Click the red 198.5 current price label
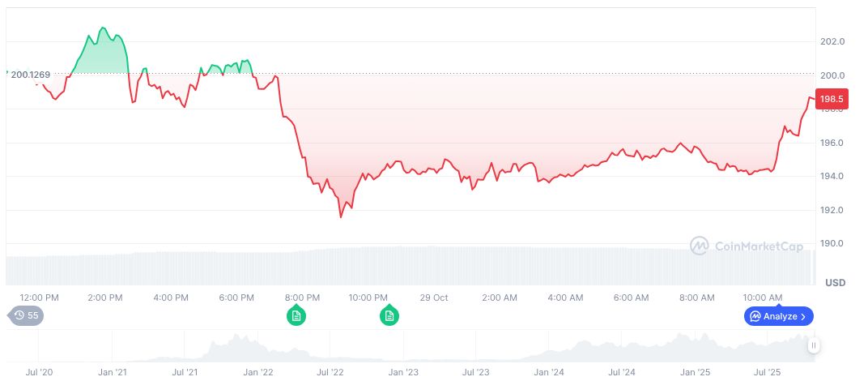The width and height of the screenshot is (868, 381). coord(832,99)
